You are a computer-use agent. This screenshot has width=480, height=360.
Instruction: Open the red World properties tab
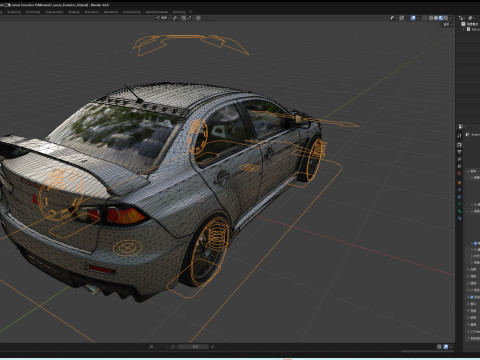[x=459, y=173]
